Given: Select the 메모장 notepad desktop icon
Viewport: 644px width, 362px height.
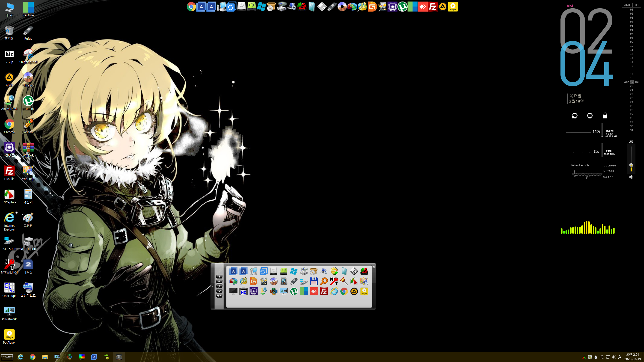Looking at the screenshot, I should 28,267.
